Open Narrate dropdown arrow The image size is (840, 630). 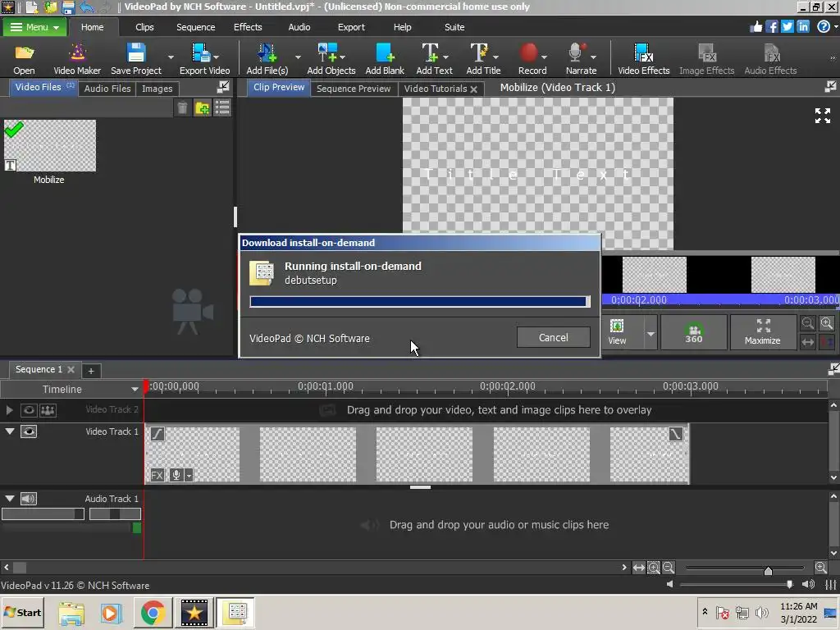point(593,57)
